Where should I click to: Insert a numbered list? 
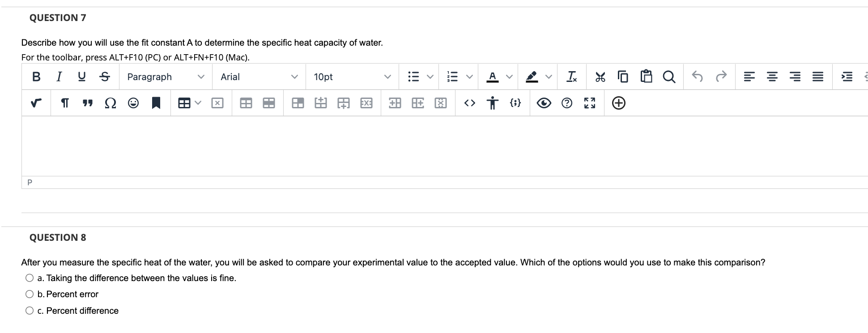[453, 77]
